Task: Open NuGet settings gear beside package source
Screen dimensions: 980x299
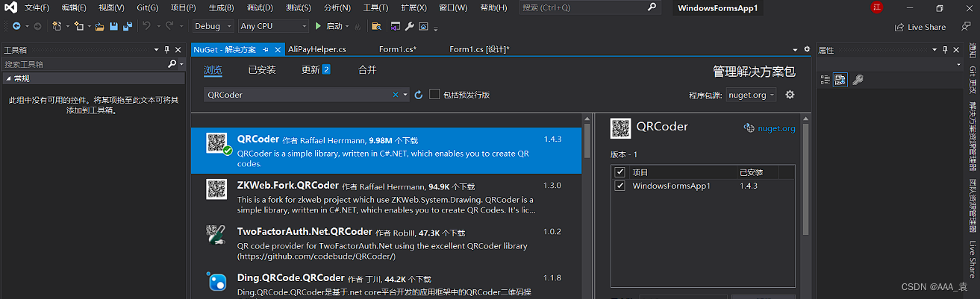Action: coord(790,95)
